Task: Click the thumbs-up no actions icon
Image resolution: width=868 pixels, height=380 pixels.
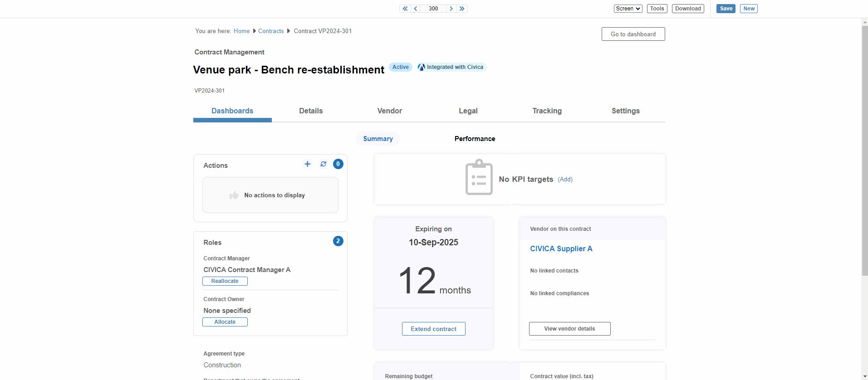Action: (x=234, y=195)
